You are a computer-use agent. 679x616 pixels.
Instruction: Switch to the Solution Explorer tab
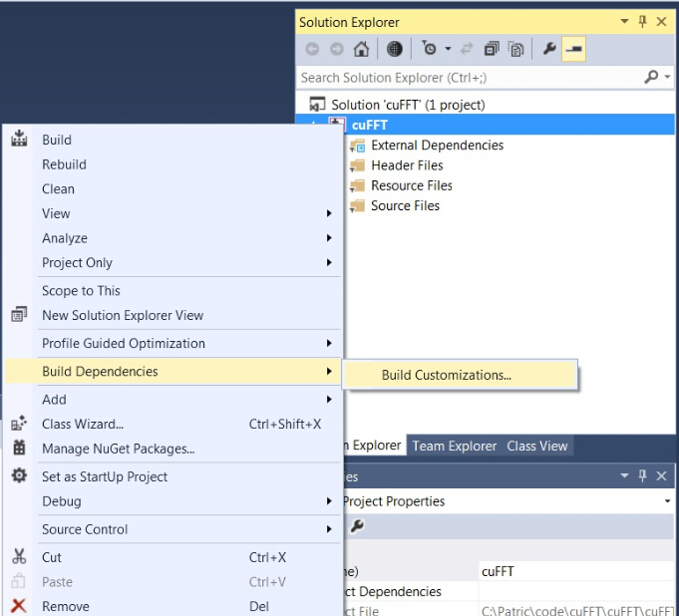(x=373, y=445)
